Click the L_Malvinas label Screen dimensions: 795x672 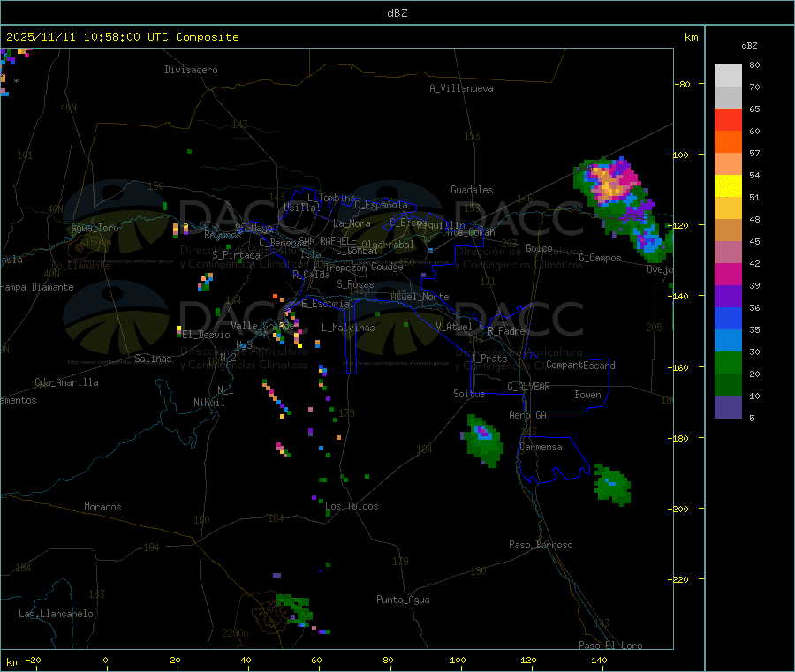(x=348, y=328)
